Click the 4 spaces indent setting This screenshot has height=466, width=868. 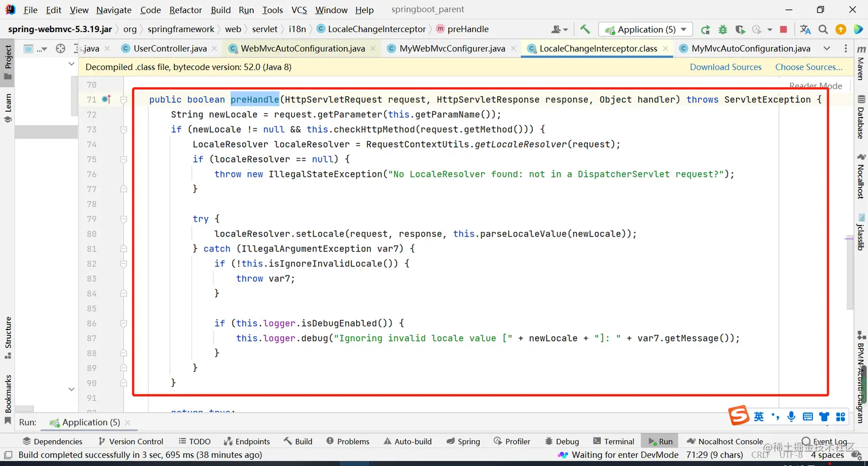pyautogui.click(x=827, y=455)
